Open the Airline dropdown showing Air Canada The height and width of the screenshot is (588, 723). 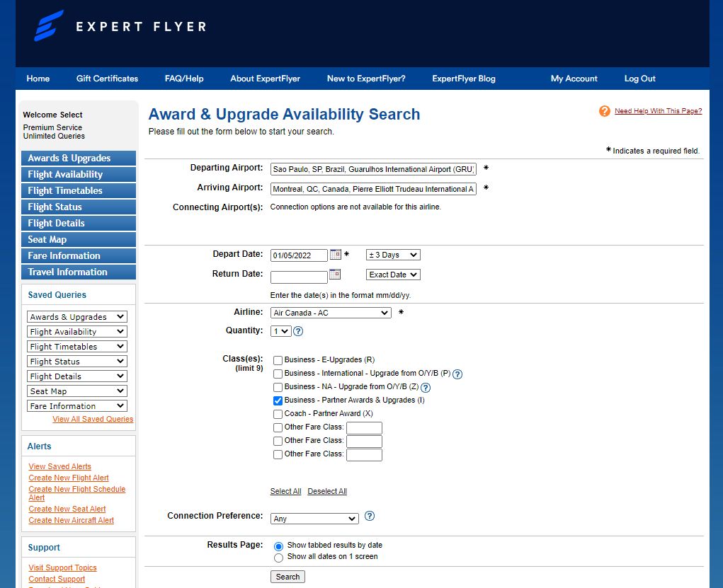[x=331, y=313]
